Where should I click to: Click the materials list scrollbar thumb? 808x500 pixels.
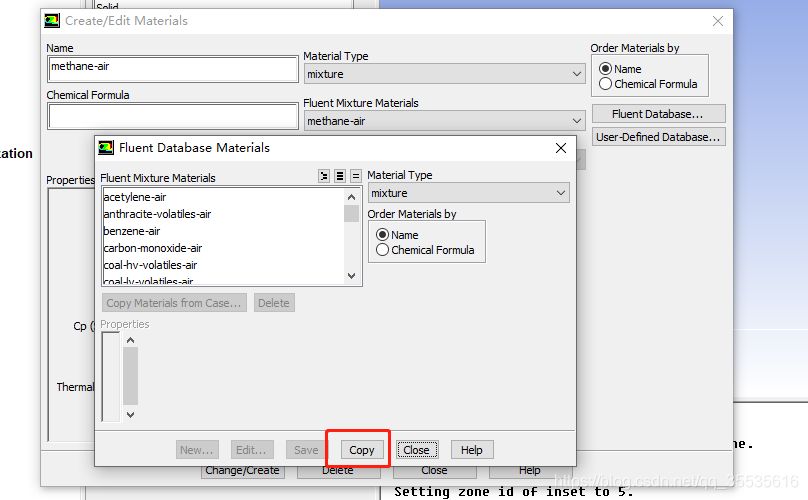point(351,213)
